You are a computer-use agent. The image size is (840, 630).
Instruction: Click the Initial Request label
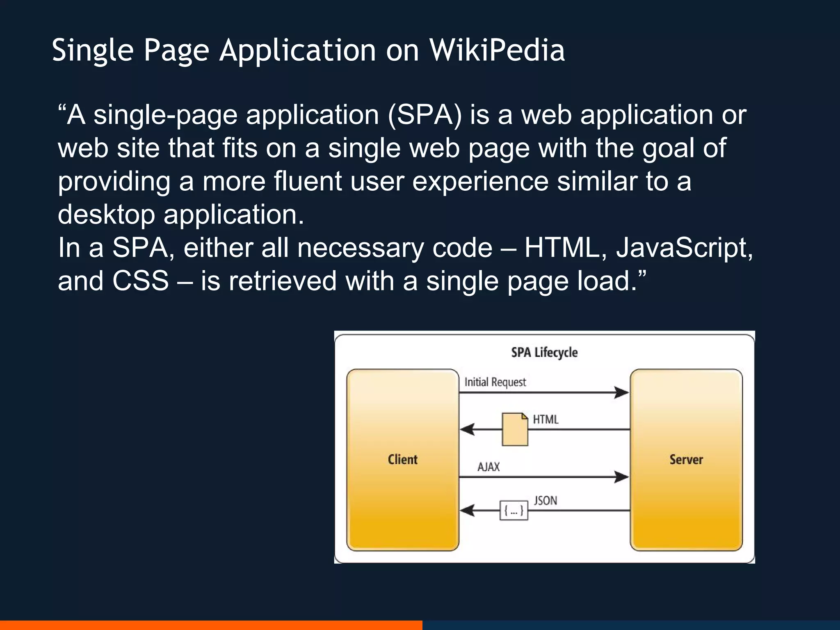pyautogui.click(x=495, y=382)
